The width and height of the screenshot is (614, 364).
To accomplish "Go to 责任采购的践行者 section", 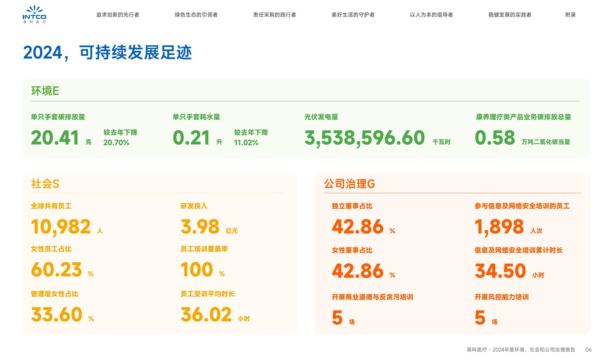I will pyautogui.click(x=274, y=15).
